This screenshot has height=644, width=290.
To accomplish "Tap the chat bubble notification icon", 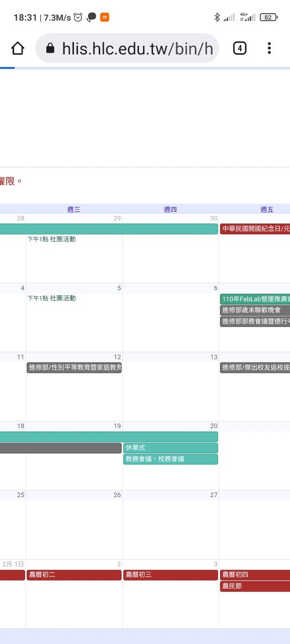I will point(92,18).
